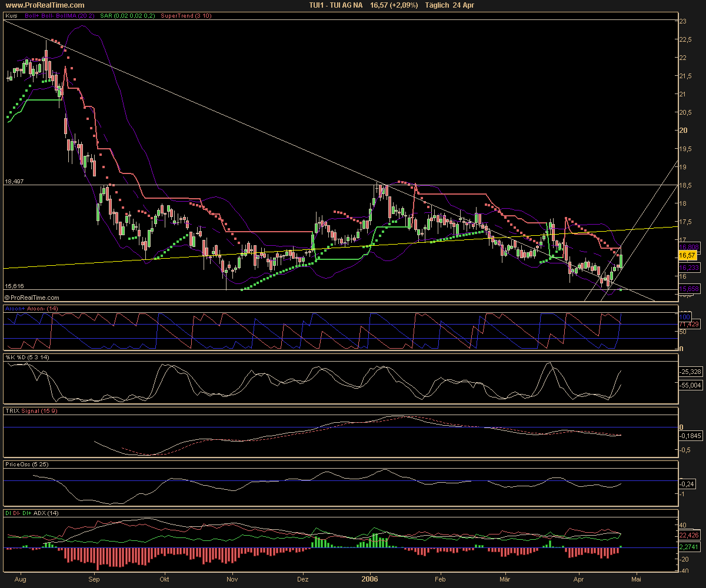The height and width of the screenshot is (588, 706).
Task: Click the DI DI- DI+ ADX label
Action: 32,513
